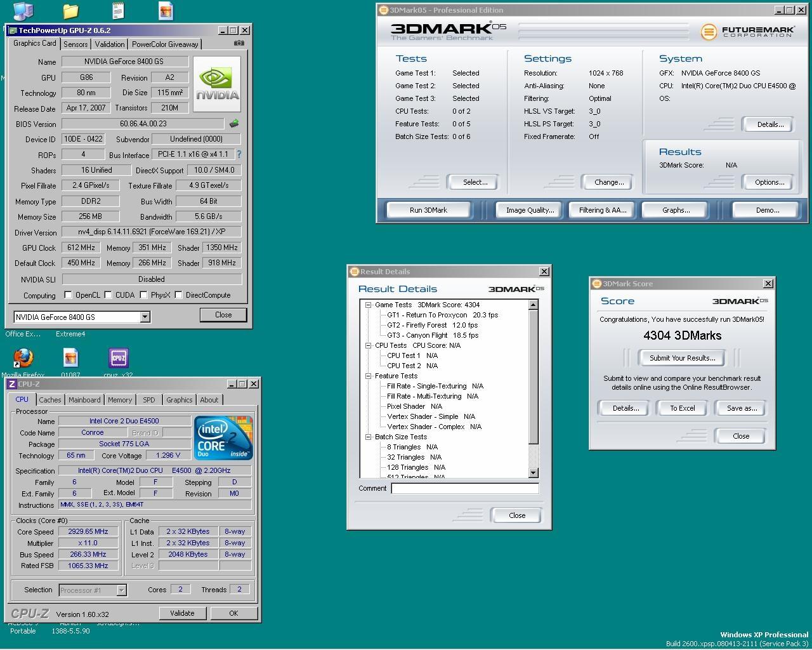Click the GPU-Z screenshot camera icon

click(x=239, y=43)
